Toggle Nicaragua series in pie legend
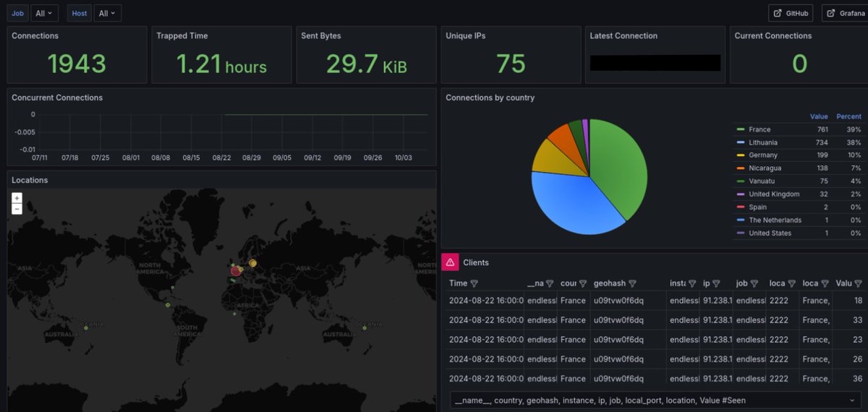The height and width of the screenshot is (412, 868). point(765,168)
